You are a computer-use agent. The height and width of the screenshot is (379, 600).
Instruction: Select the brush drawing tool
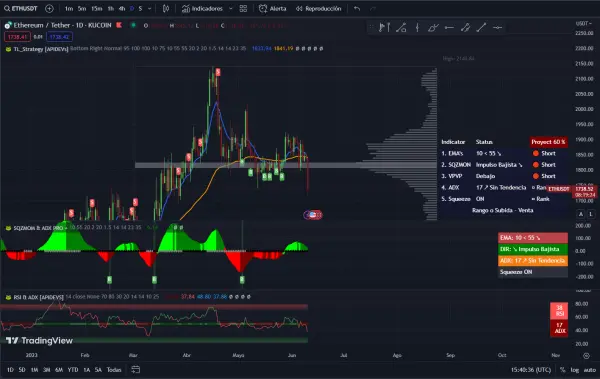[x=433, y=27]
